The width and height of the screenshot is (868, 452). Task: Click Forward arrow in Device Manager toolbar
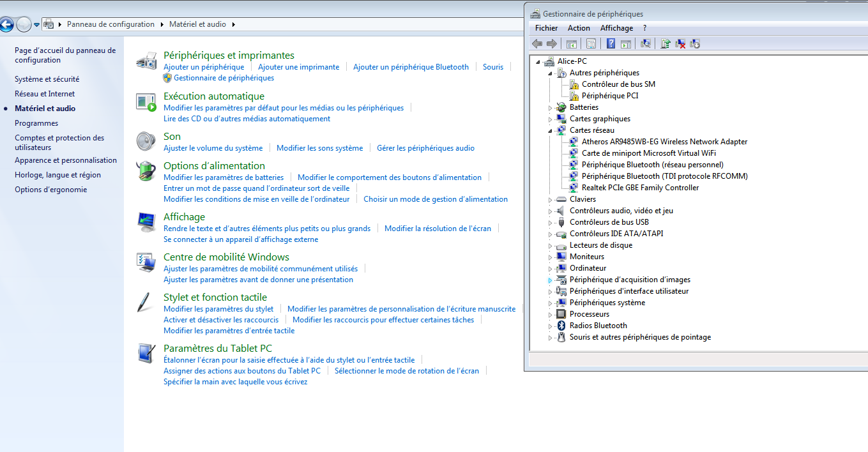[552, 43]
